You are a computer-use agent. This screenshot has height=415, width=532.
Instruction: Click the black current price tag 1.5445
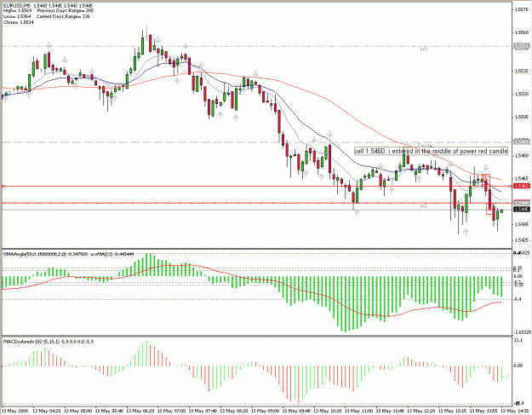522,210
